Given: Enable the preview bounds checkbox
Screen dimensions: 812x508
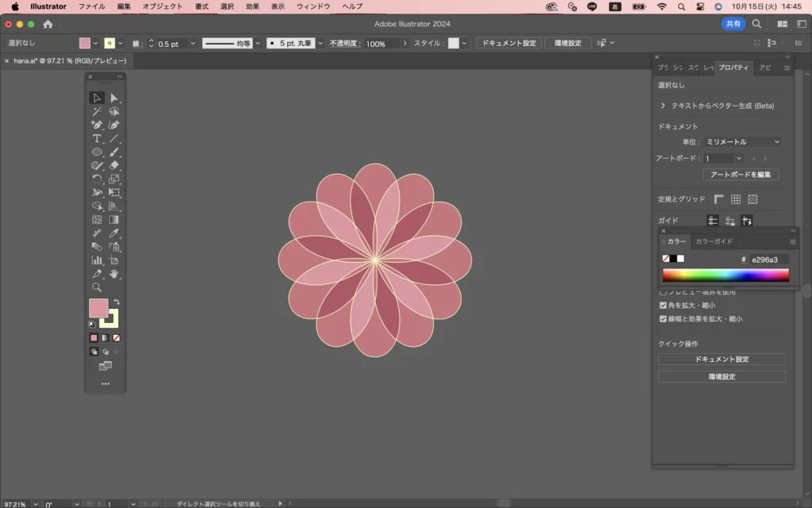Looking at the screenshot, I should tap(663, 292).
